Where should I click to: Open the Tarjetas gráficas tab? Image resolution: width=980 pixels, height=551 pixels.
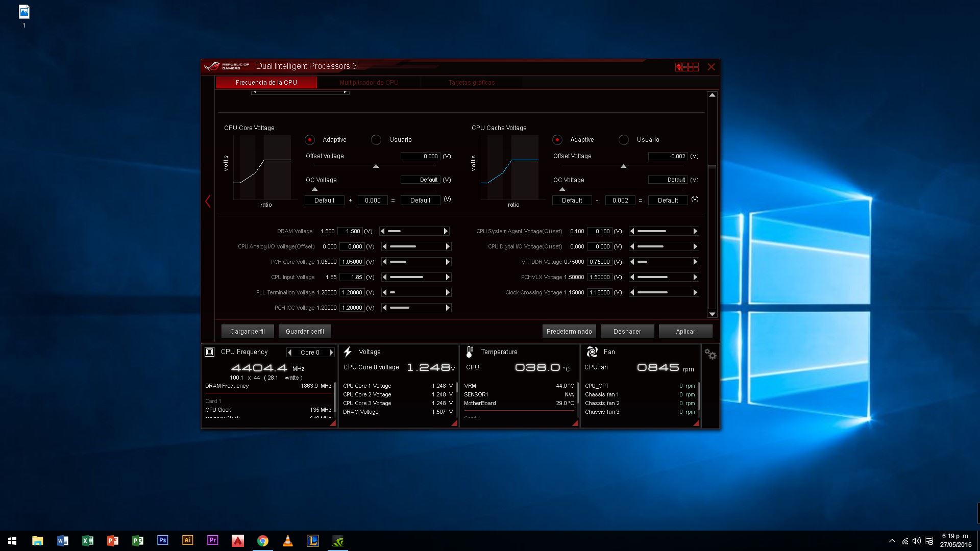click(x=471, y=83)
